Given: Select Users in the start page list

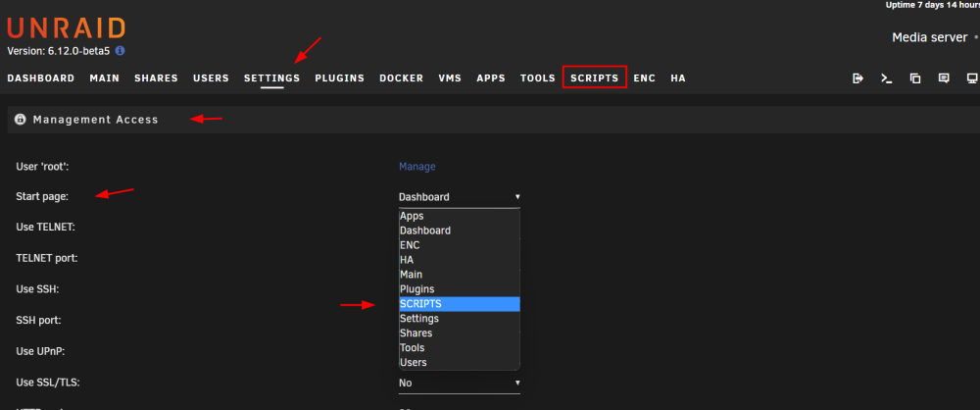Looking at the screenshot, I should coord(460,362).
